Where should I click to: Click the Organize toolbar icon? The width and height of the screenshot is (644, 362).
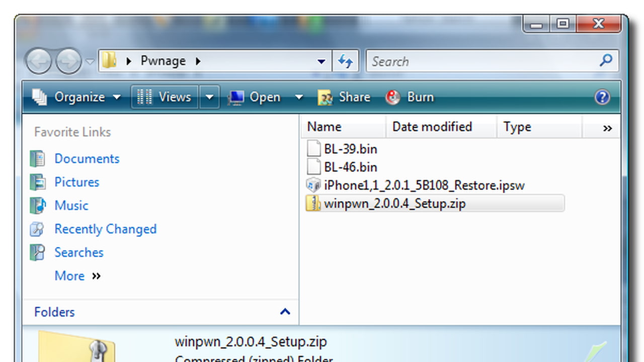tap(40, 97)
